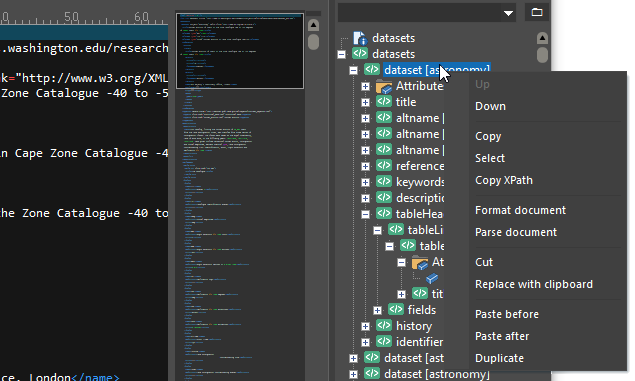Screen dimensions: 635x381
Task: Expand the reference node
Action: coord(365,166)
